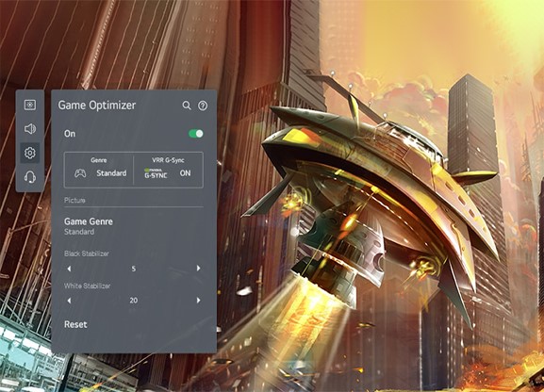This screenshot has height=392, width=544.
Task: Click the game controller Genre icon
Action: point(80,172)
